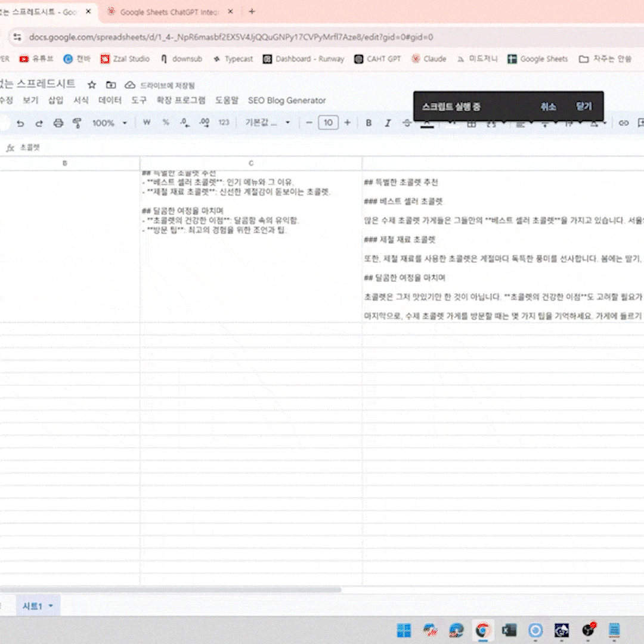This screenshot has width=644, height=644.
Task: Redo the last action
Action: pos(39,123)
